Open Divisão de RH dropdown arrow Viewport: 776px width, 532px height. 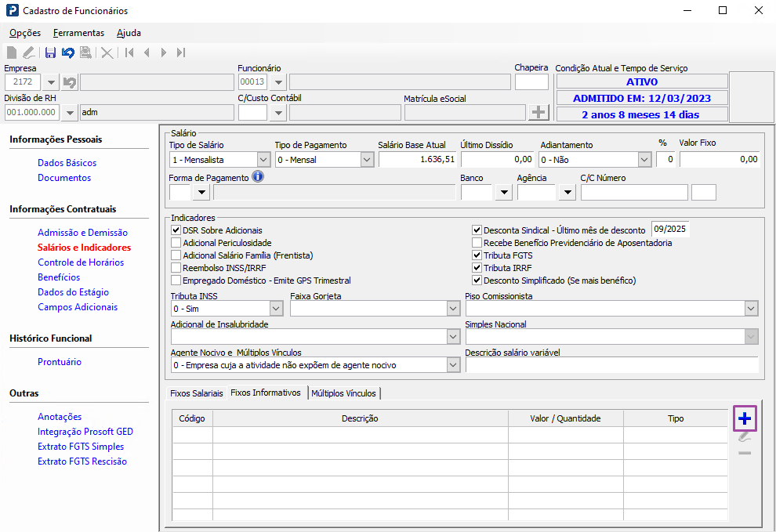tap(70, 112)
